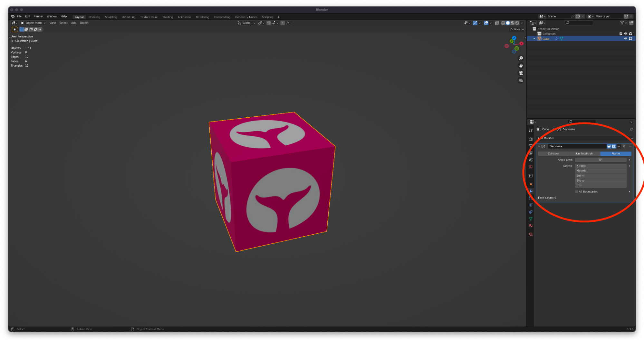
Task: Open the Global transform orientation dropdown
Action: click(246, 23)
